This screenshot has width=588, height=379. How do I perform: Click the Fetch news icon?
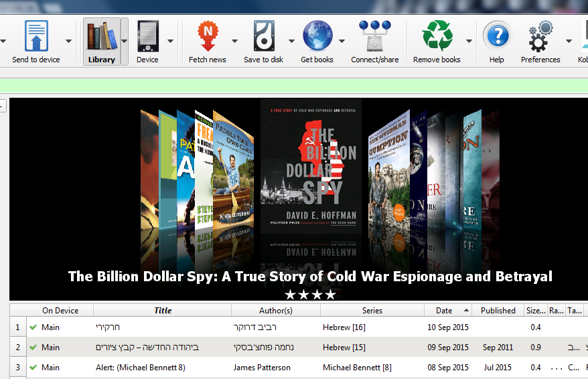208,36
